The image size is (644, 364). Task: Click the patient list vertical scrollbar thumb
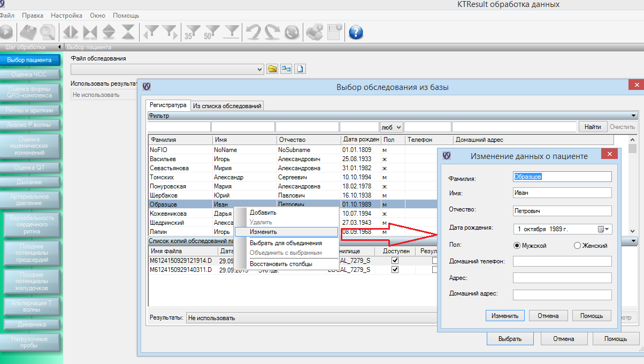tap(633, 148)
